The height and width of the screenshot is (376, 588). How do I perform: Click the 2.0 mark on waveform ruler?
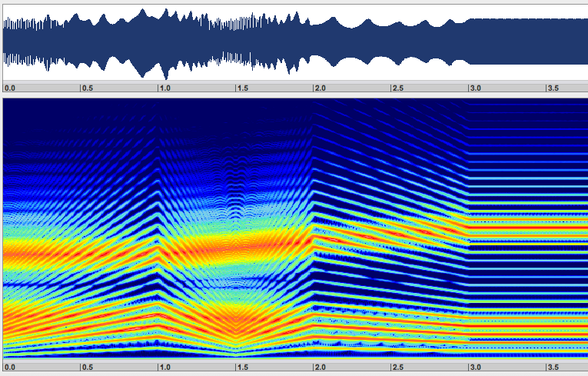click(320, 88)
